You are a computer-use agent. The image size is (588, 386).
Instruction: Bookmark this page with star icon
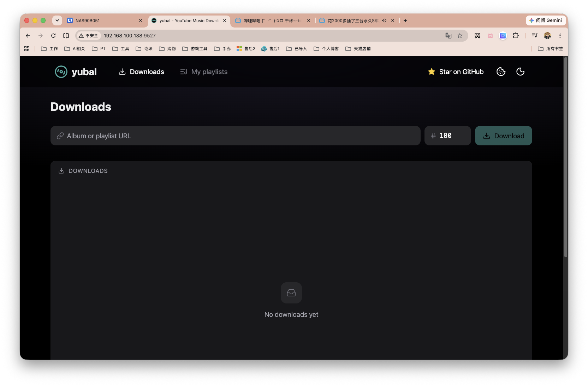pyautogui.click(x=459, y=36)
